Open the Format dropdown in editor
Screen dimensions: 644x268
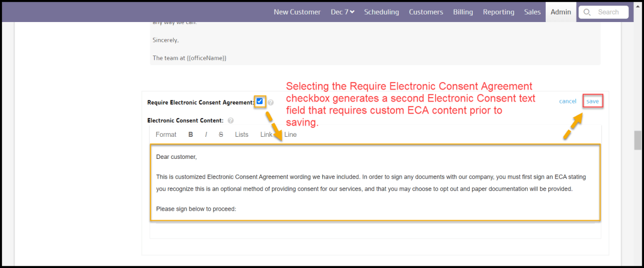166,134
